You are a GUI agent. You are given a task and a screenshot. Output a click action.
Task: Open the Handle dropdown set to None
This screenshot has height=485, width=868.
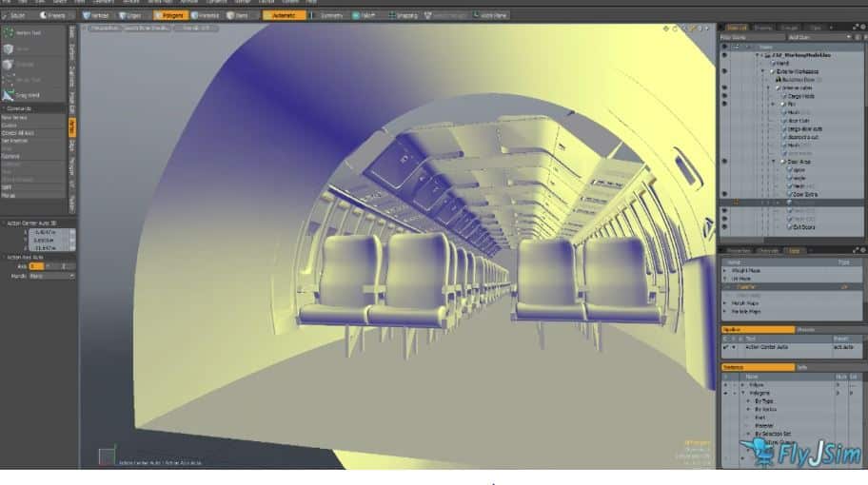(x=51, y=276)
